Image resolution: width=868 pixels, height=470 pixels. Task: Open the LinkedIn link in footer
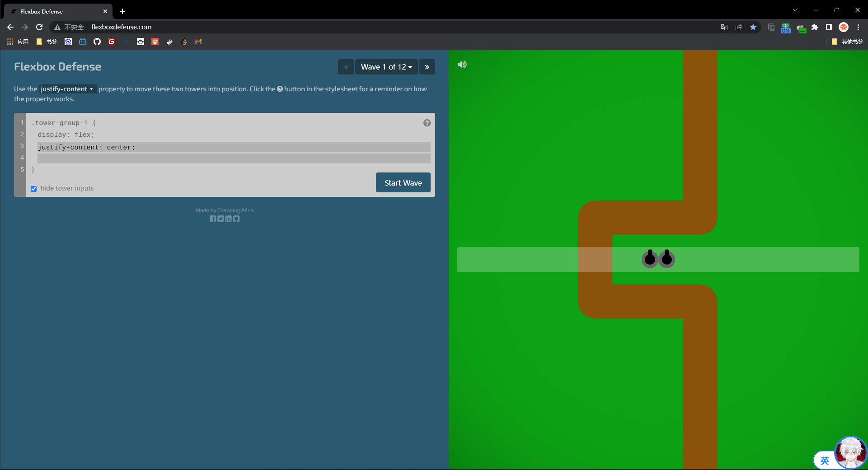(x=229, y=219)
